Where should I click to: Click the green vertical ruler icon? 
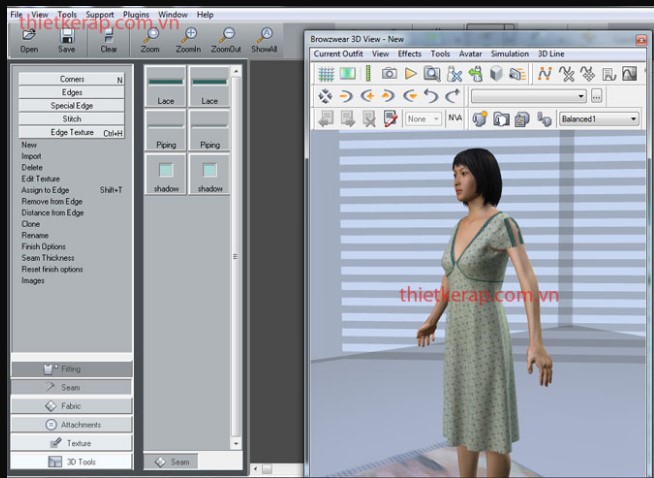(x=368, y=73)
